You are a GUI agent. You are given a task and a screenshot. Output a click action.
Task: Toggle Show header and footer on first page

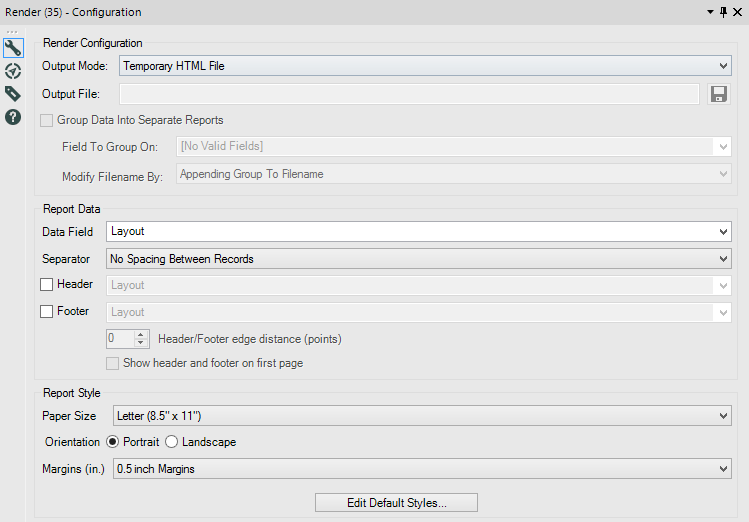click(x=112, y=363)
